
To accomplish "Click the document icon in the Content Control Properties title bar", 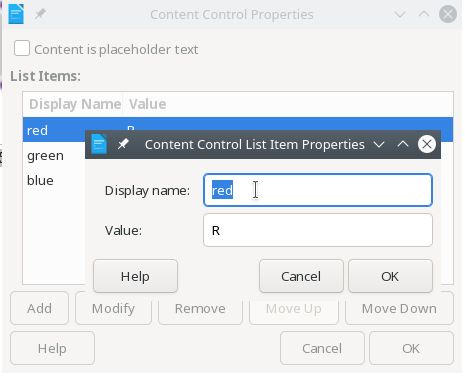I will pyautogui.click(x=16, y=14).
